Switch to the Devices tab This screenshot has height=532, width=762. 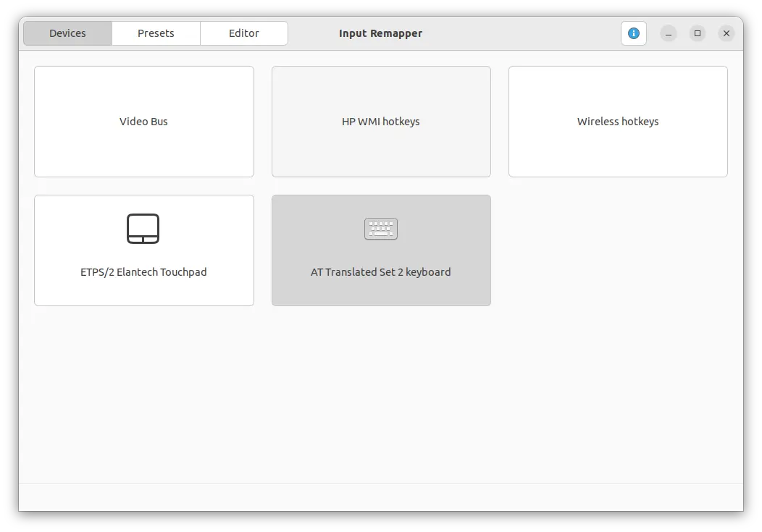coord(68,33)
